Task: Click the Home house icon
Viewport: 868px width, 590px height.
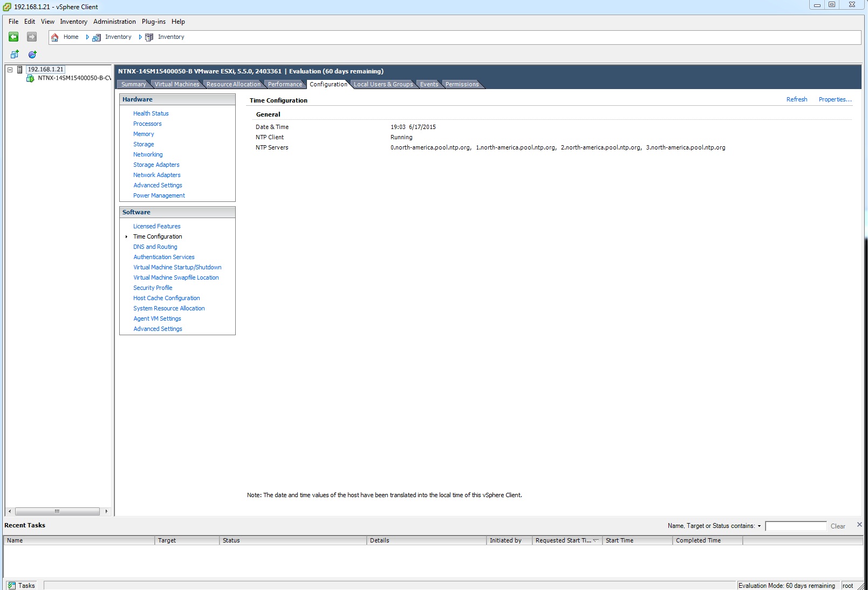Action: (55, 37)
